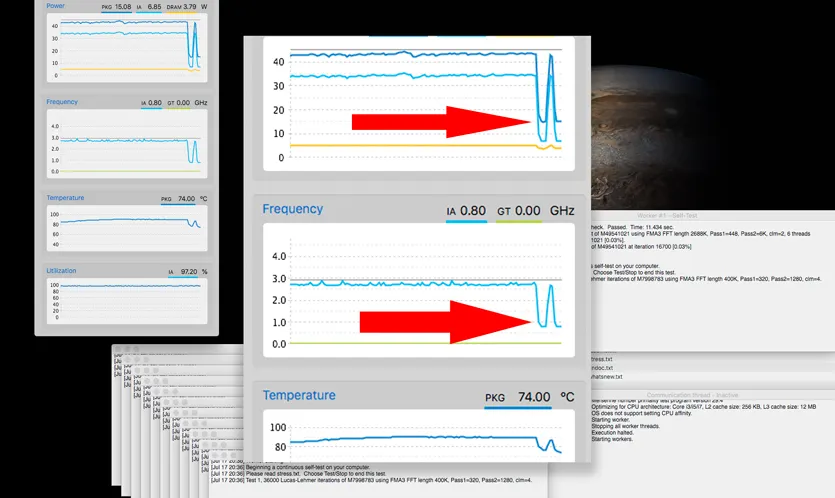Click the red arrow on the power graph
Image resolution: width=835 pixels, height=498 pixels.
point(440,122)
